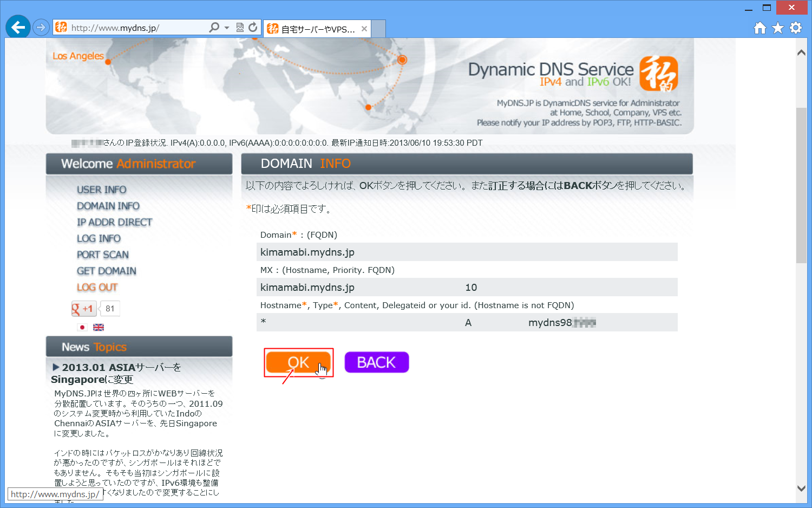Viewport: 812px width, 508px height.
Task: Open the browser Home page icon
Action: point(760,28)
